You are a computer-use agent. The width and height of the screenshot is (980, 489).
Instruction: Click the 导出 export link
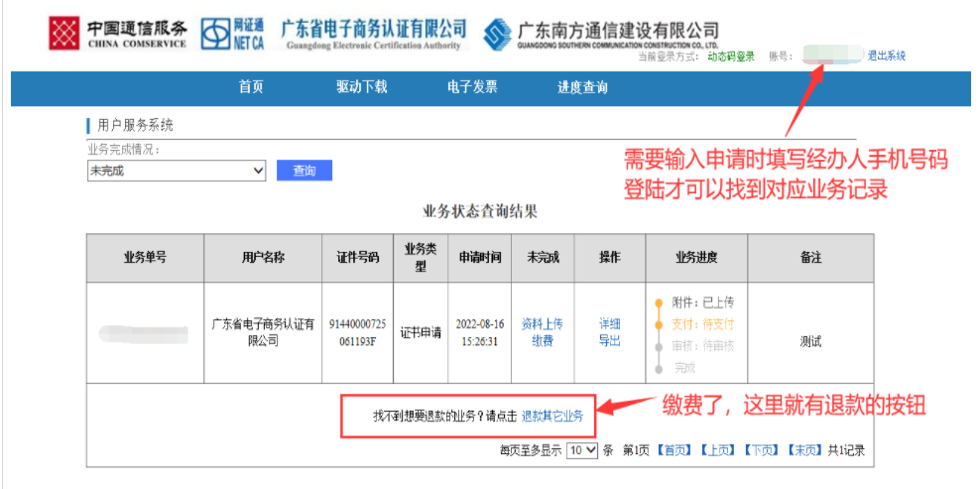coord(609,341)
